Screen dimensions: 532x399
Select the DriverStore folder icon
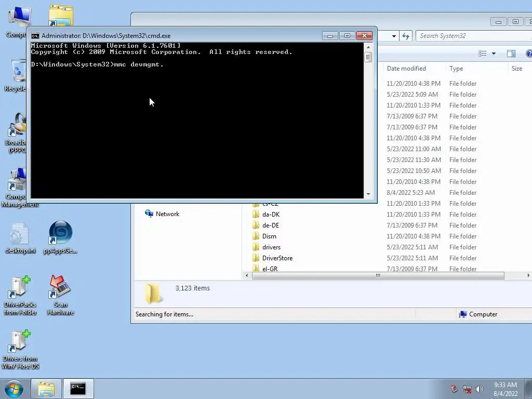coord(256,258)
